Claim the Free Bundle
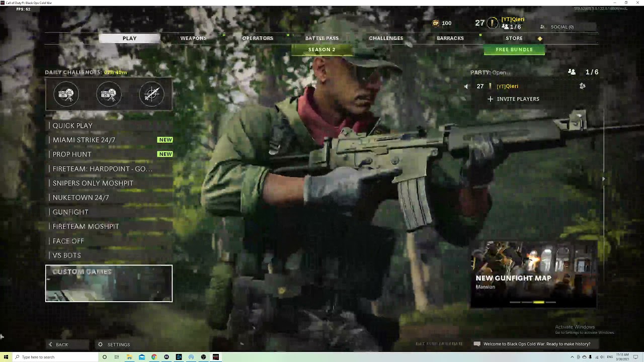This screenshot has width=644, height=362. coord(514,50)
